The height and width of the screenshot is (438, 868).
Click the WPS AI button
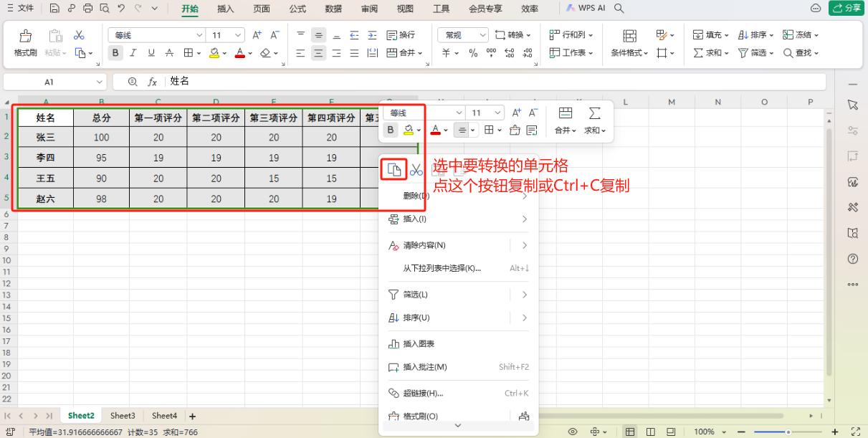[586, 9]
